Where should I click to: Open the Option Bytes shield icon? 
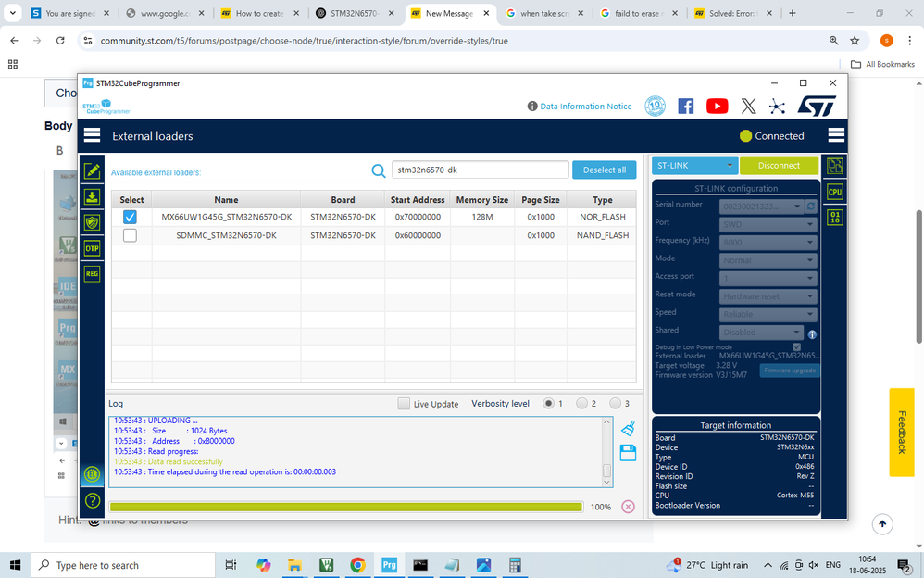(x=92, y=222)
